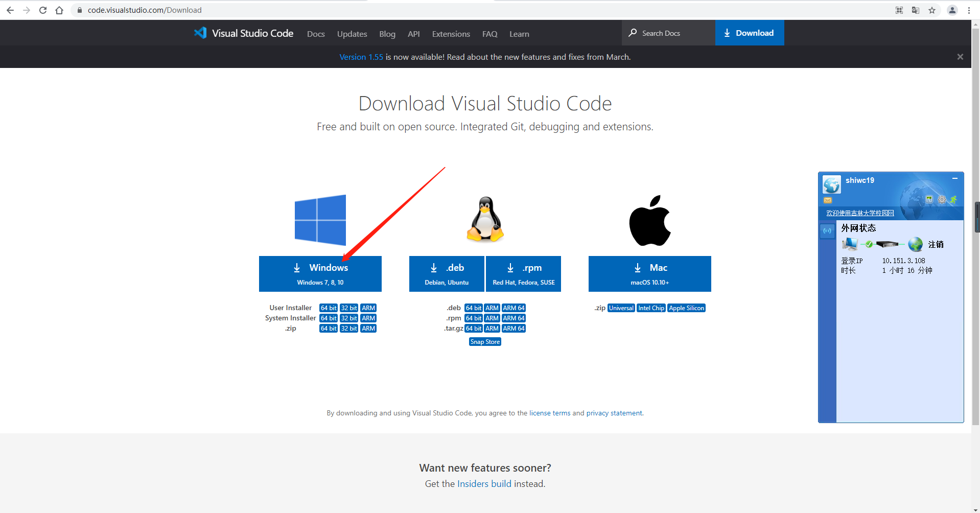
Task: Click the Visual Studio Code logo
Action: click(200, 33)
